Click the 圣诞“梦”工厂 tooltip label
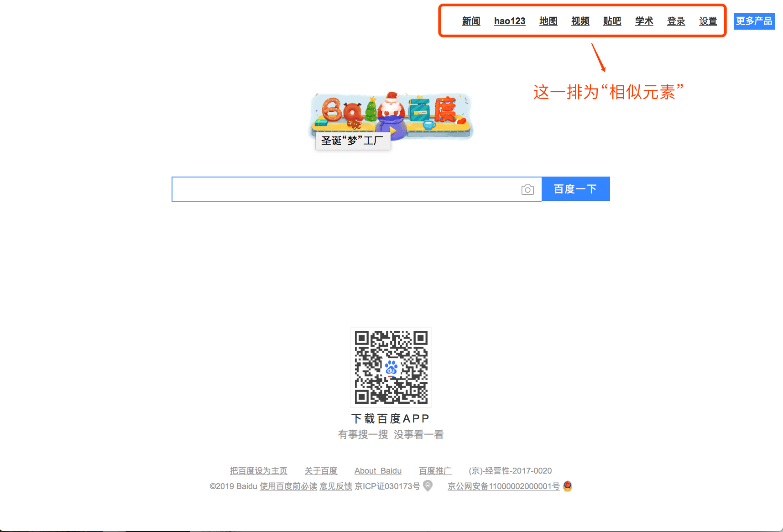The image size is (783, 532). [353, 141]
